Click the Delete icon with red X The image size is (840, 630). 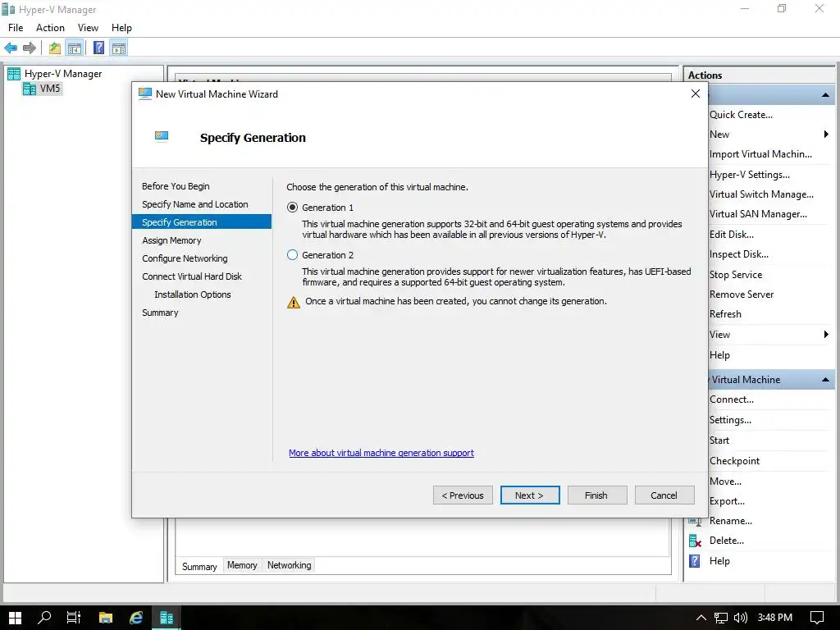click(695, 541)
